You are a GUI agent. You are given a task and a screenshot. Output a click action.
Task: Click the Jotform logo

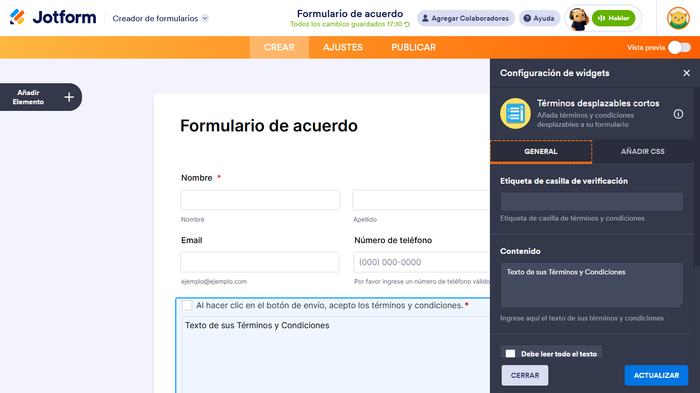coord(53,17)
